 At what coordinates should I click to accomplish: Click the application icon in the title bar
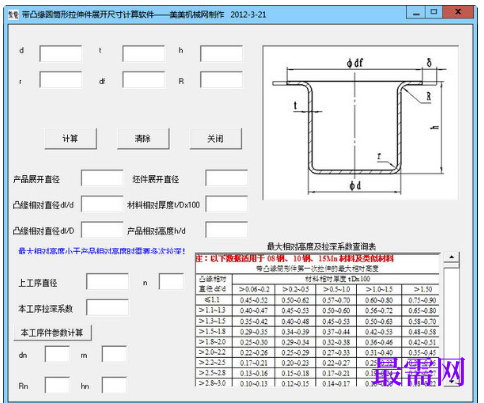13,14
